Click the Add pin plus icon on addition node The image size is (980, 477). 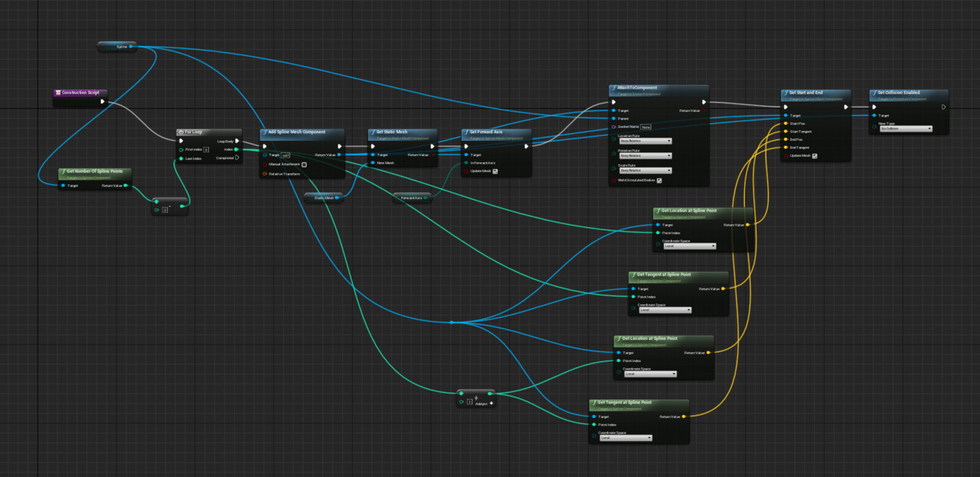pos(492,403)
